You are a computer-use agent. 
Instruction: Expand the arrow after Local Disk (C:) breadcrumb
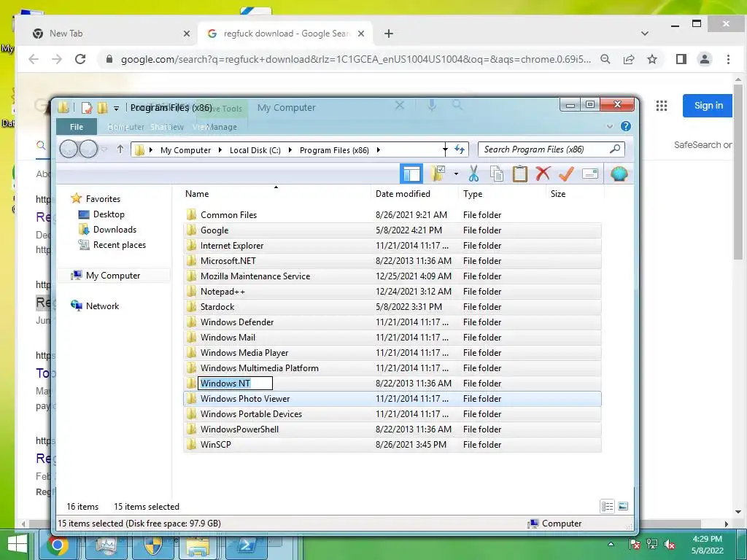click(290, 150)
